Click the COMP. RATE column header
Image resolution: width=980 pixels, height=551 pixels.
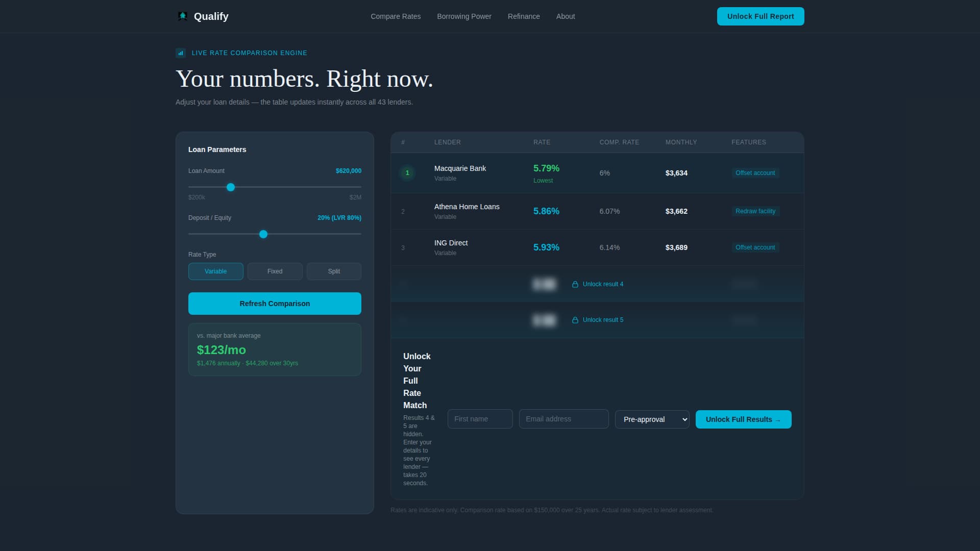pos(619,142)
